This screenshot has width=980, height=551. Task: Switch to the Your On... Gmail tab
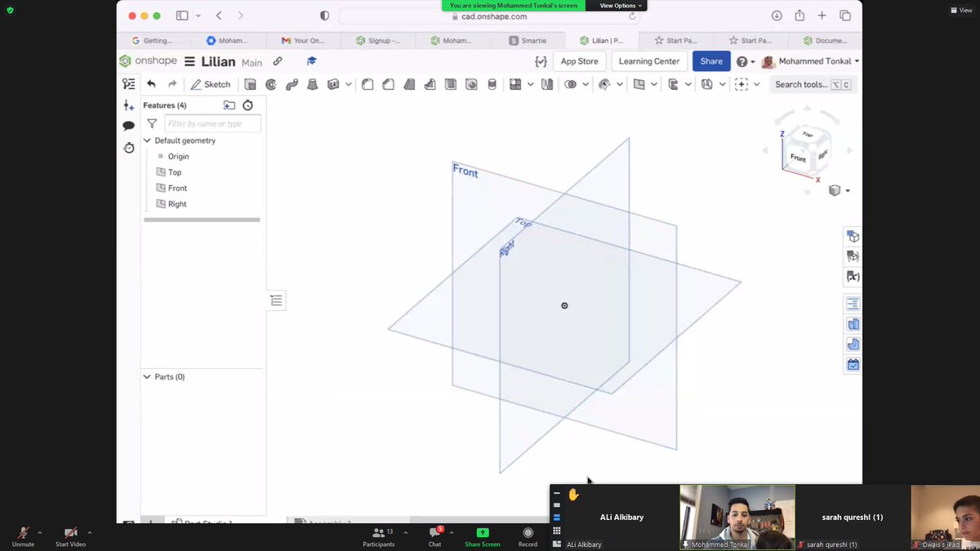302,41
